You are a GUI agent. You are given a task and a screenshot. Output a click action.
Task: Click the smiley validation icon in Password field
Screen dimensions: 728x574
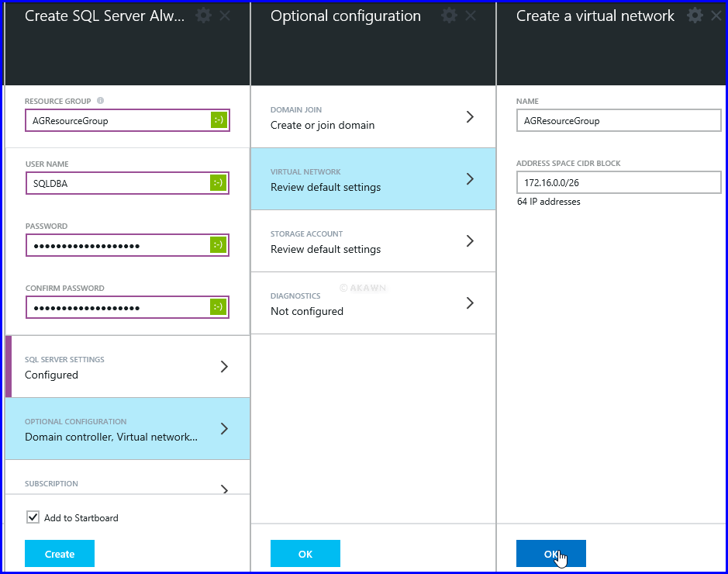coord(218,245)
